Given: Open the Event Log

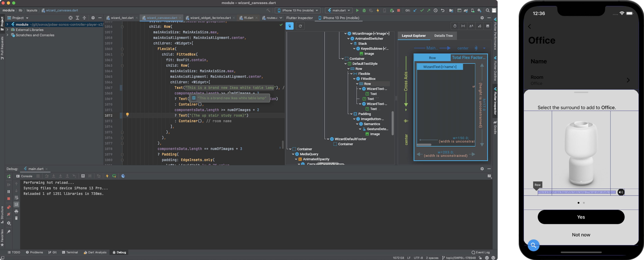Looking at the screenshot, I should pyautogui.click(x=480, y=252).
